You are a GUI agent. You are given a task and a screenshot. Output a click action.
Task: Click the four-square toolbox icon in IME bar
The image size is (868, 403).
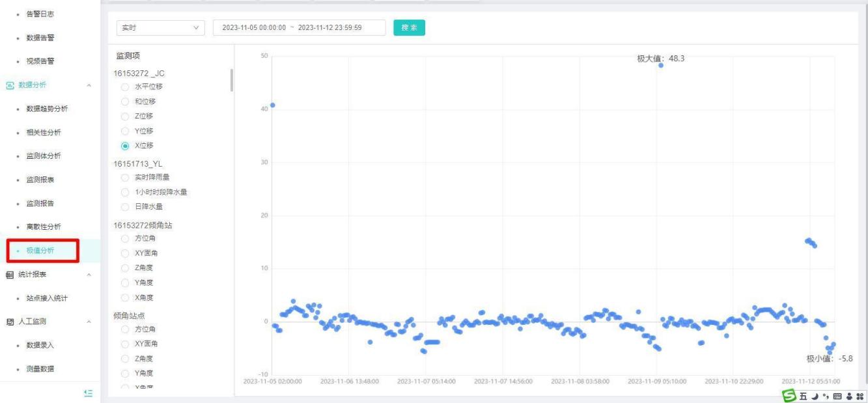click(860, 395)
